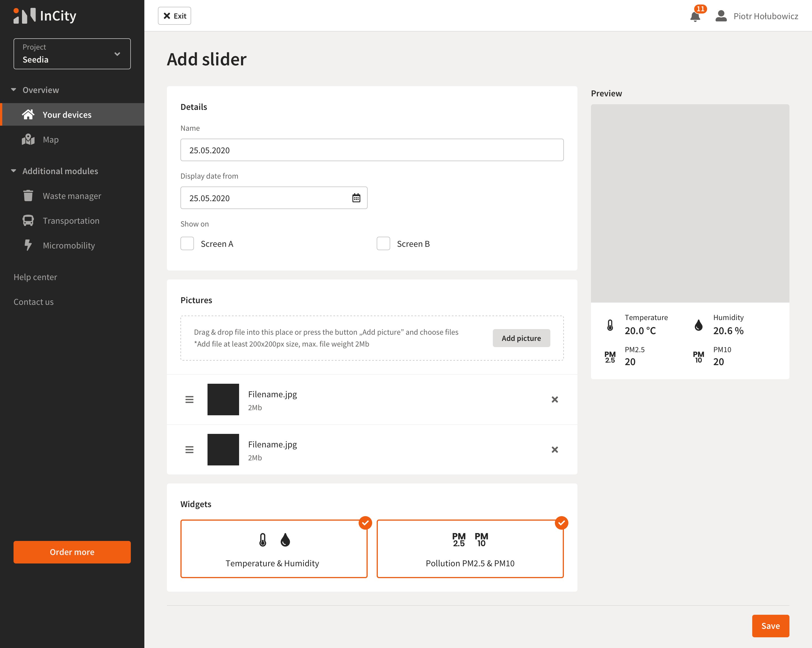Image resolution: width=812 pixels, height=648 pixels.
Task: Click the grey Preview image area
Action: point(690,203)
